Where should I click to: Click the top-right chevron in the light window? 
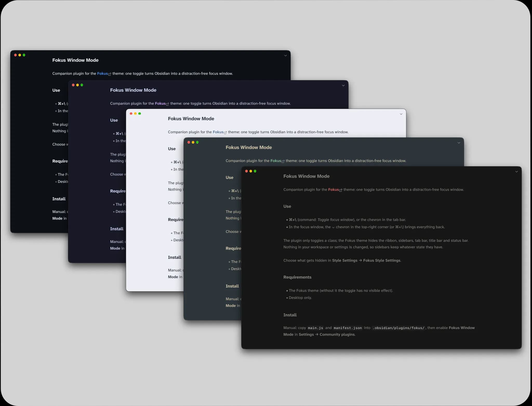click(401, 114)
